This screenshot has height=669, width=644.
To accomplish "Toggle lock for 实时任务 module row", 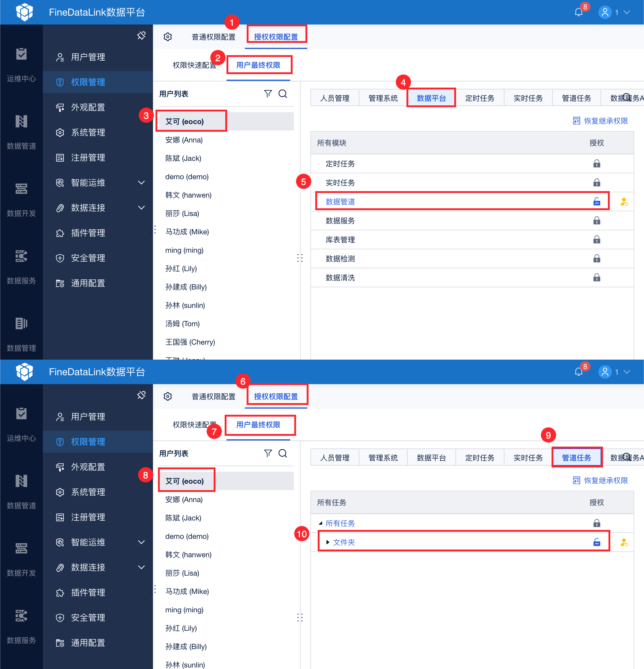I will pos(597,182).
